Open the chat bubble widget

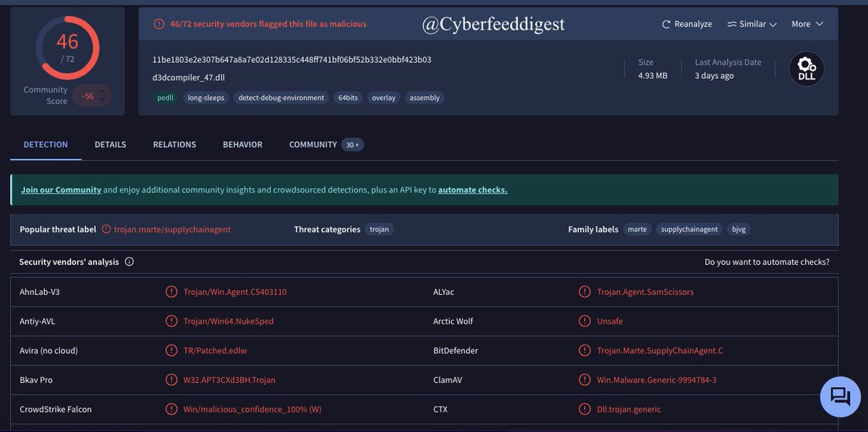point(840,397)
